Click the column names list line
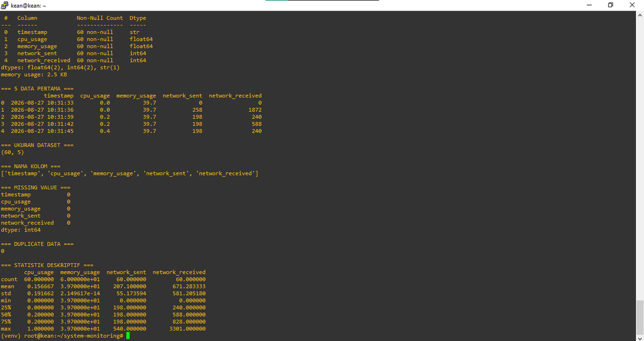This screenshot has width=644, height=341. pyautogui.click(x=130, y=173)
